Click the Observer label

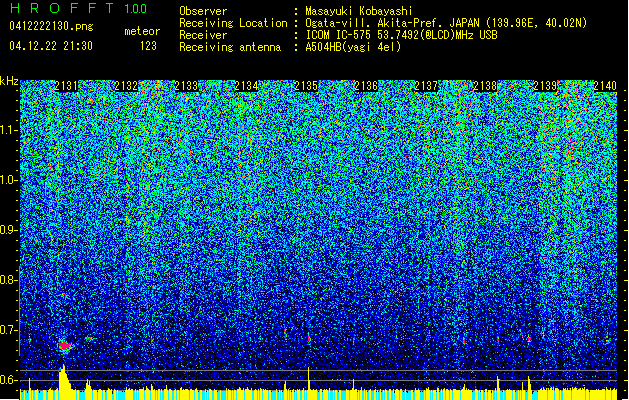coord(203,11)
